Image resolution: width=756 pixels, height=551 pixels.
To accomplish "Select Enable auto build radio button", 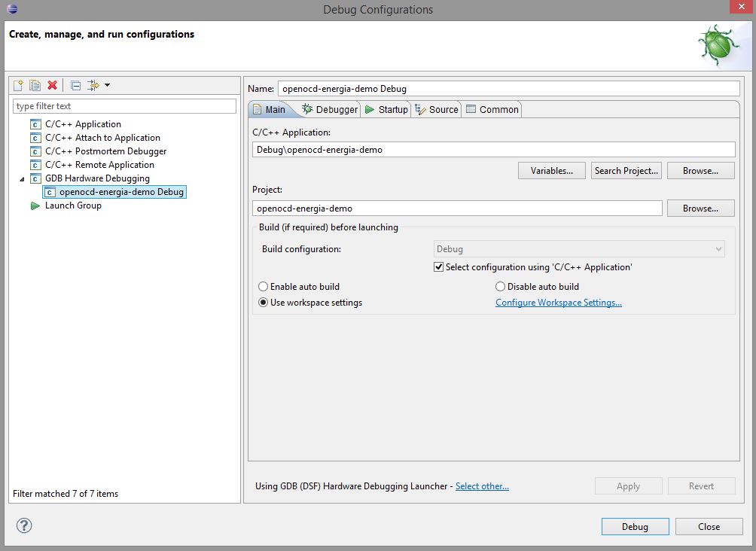I will coord(263,286).
